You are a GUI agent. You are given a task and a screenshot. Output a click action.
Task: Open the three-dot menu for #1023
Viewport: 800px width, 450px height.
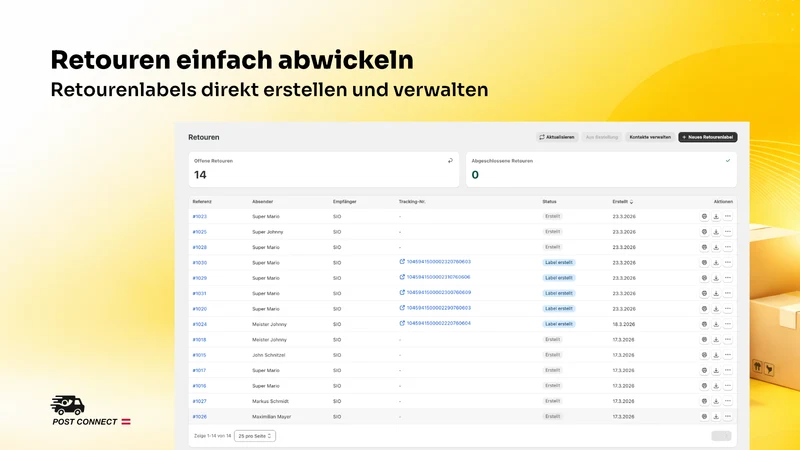pyautogui.click(x=728, y=216)
